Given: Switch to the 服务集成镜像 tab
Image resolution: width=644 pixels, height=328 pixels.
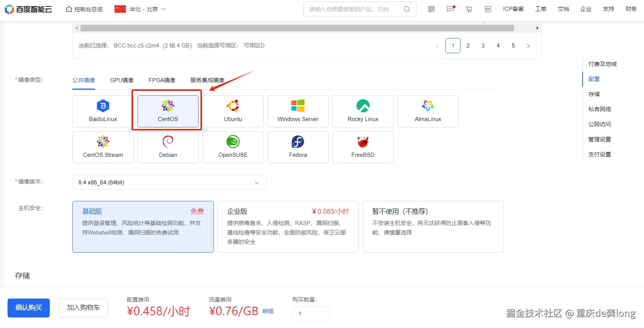Looking at the screenshot, I should (207, 80).
